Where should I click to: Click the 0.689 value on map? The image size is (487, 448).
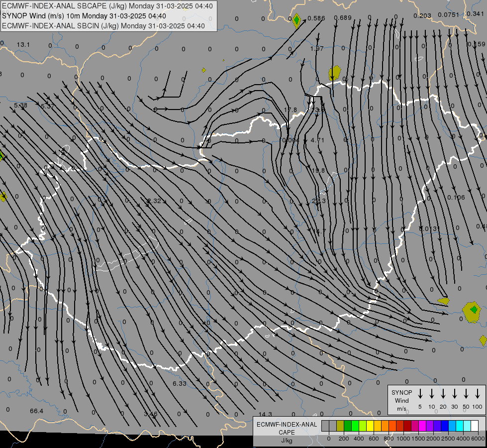pos(343,18)
